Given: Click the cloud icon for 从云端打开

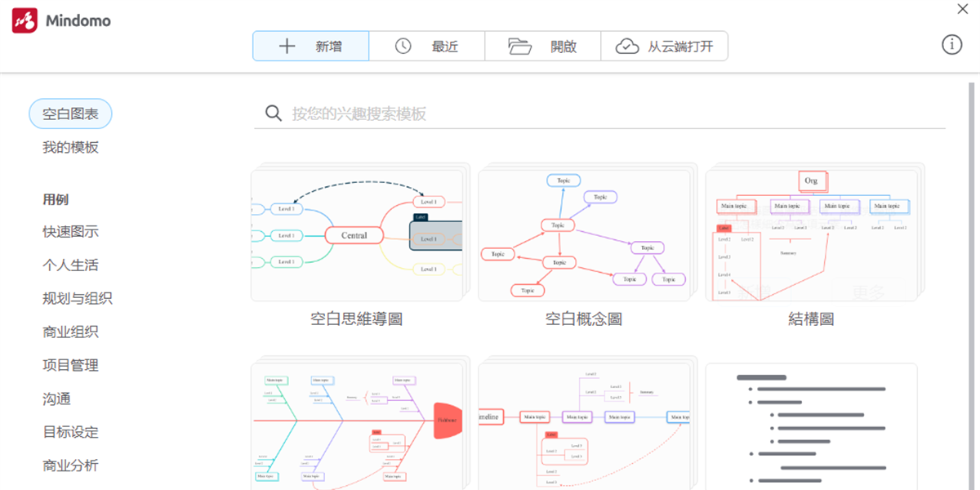Looking at the screenshot, I should coord(627,47).
